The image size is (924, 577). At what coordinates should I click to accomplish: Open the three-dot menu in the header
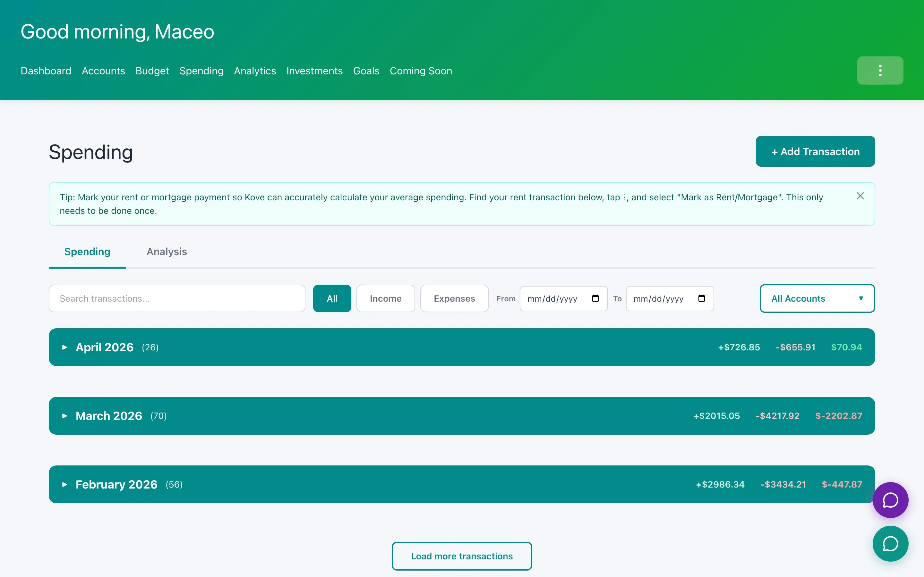pos(880,70)
